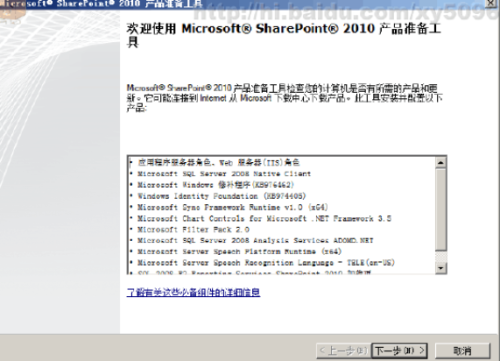Select Server Speech Recognition Language TELE entry
Viewport: 500px width, 361px height.
click(x=266, y=263)
